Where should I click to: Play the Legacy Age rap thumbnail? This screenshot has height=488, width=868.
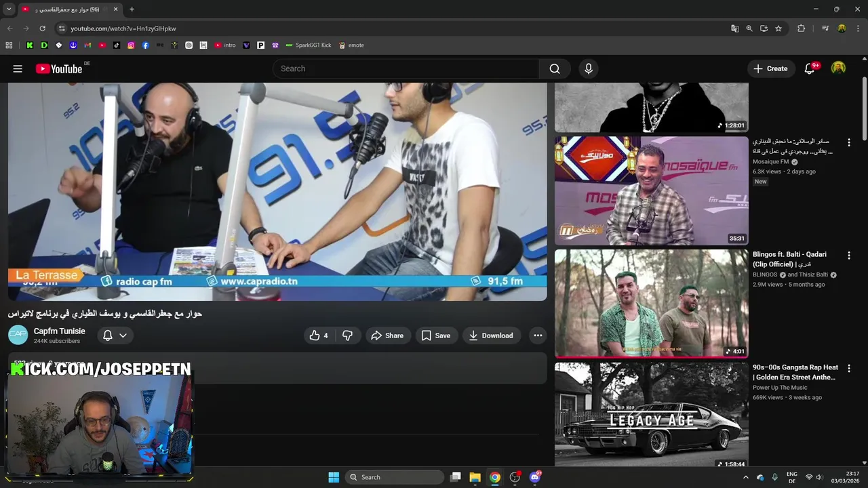click(652, 415)
